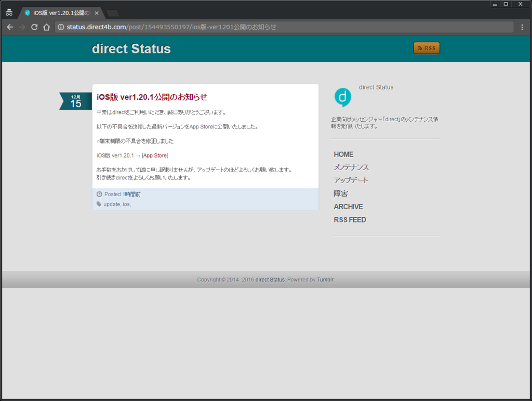Open a new tab with the new-tab button

[113, 13]
